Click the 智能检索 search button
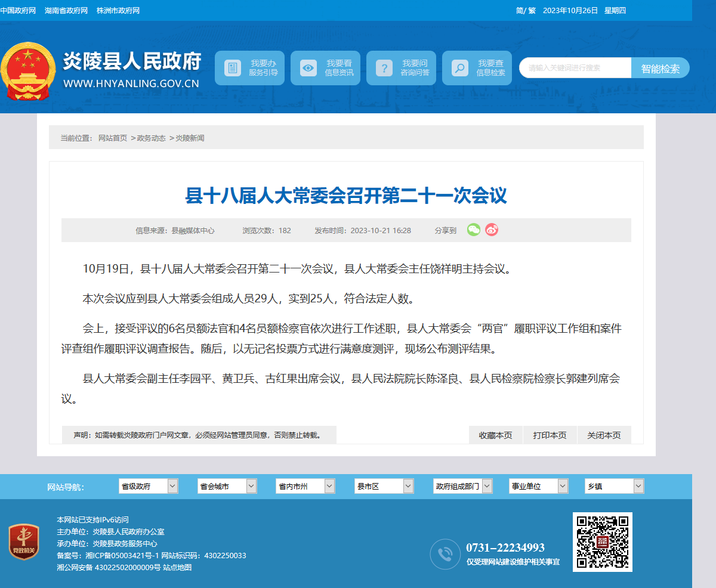716x588 pixels. click(x=661, y=68)
